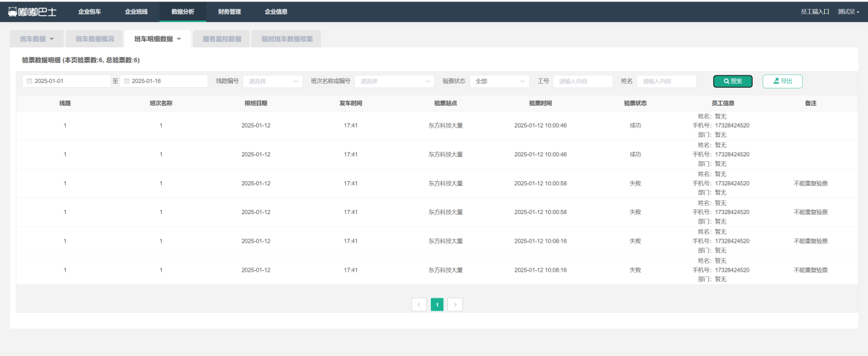The width and height of the screenshot is (868, 356).
Task: Go to the next page using the right arrow
Action: pos(455,304)
